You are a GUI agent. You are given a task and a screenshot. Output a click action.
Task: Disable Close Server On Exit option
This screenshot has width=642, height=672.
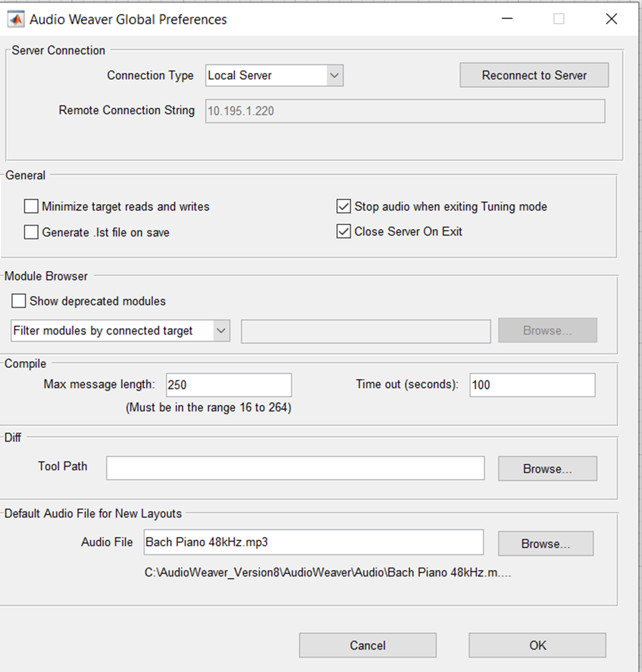[x=343, y=232]
